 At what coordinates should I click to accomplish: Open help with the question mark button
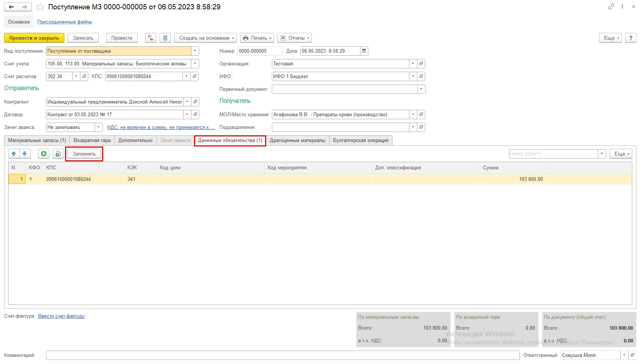pyautogui.click(x=631, y=38)
